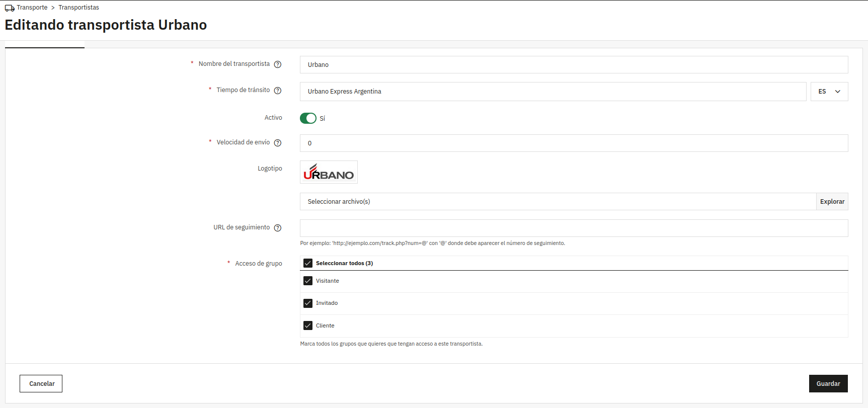Click the Seleccionar archivo(s) file field
Viewport: 868px width, 408px height.
[558, 202]
